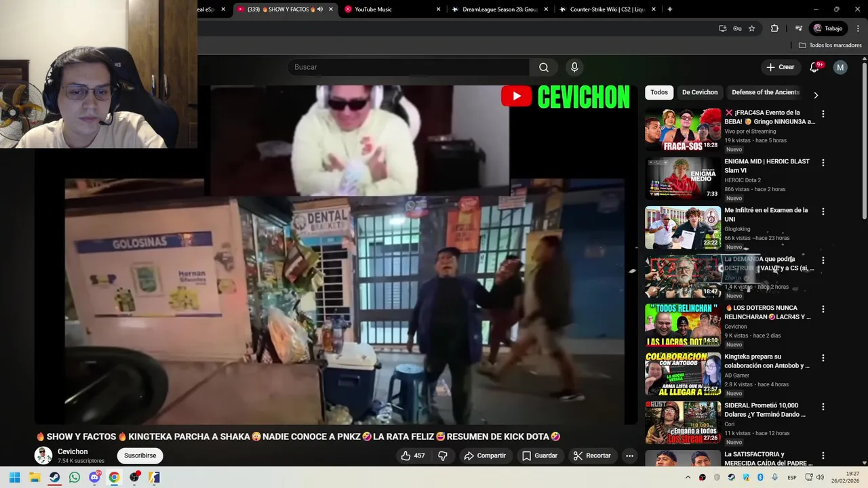
Task: Start voice search with microphone icon
Action: point(574,67)
